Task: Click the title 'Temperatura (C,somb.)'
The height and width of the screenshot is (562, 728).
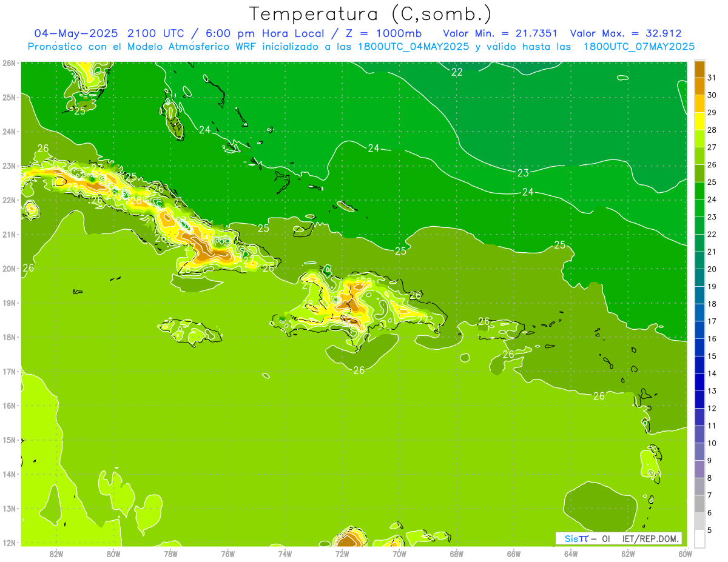Action: click(x=371, y=15)
